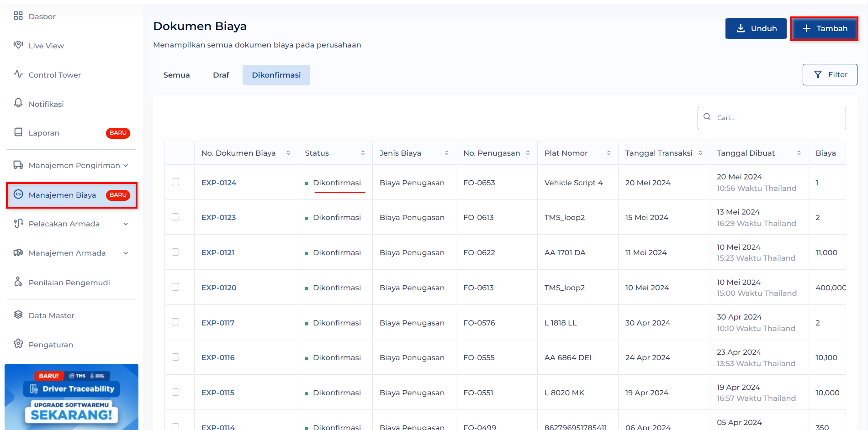Sort by Status column arrows
This screenshot has height=430, width=868.
(x=363, y=153)
